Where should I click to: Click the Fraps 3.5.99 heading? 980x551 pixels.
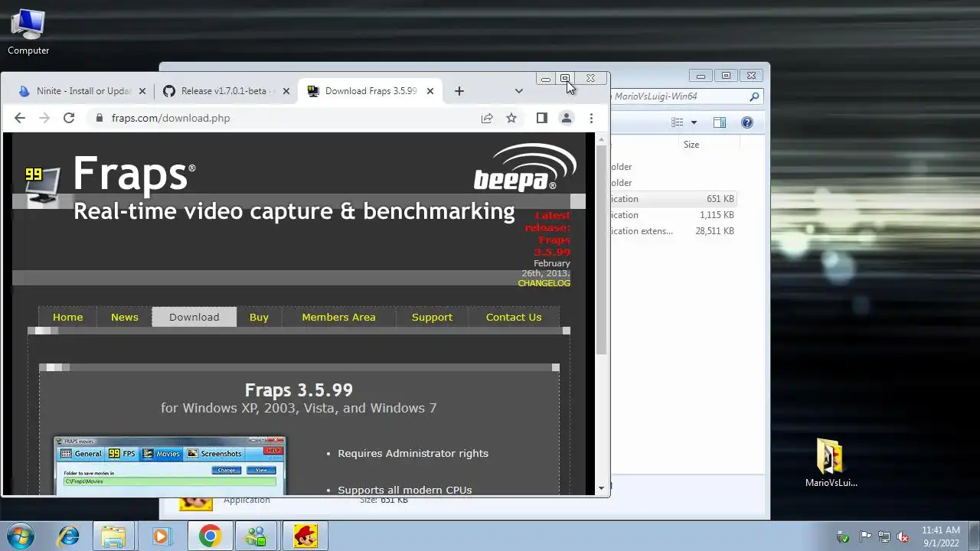[x=299, y=390]
